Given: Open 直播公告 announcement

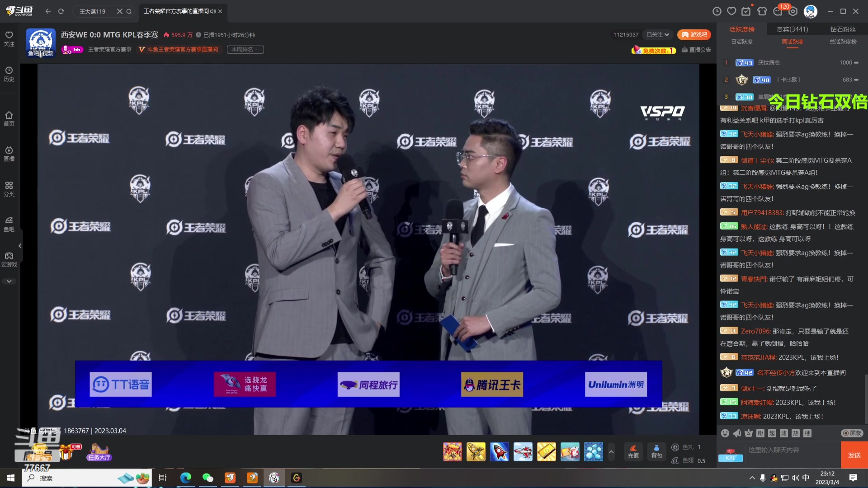Looking at the screenshot, I should [696, 50].
